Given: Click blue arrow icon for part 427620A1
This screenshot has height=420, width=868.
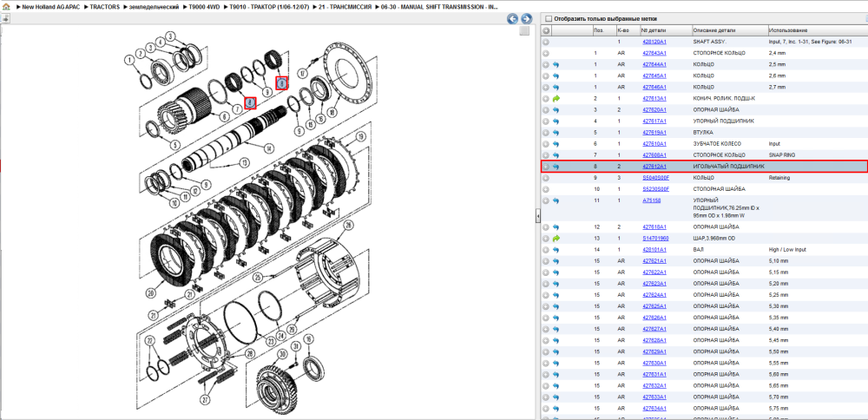Looking at the screenshot, I should (556, 110).
